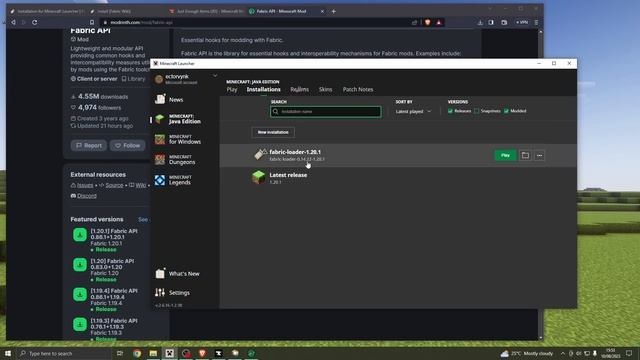Open File Explorer from the taskbar
This screenshot has width=640, height=360.
(153, 353)
